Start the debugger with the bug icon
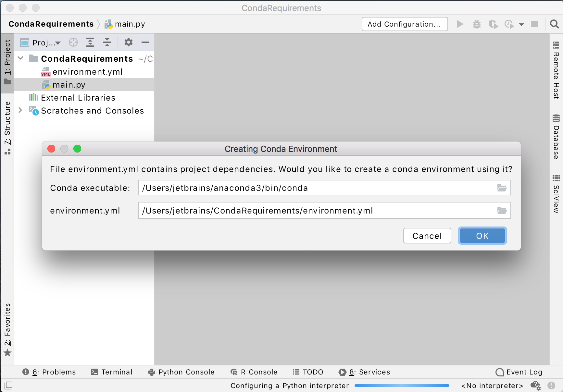 [476, 24]
